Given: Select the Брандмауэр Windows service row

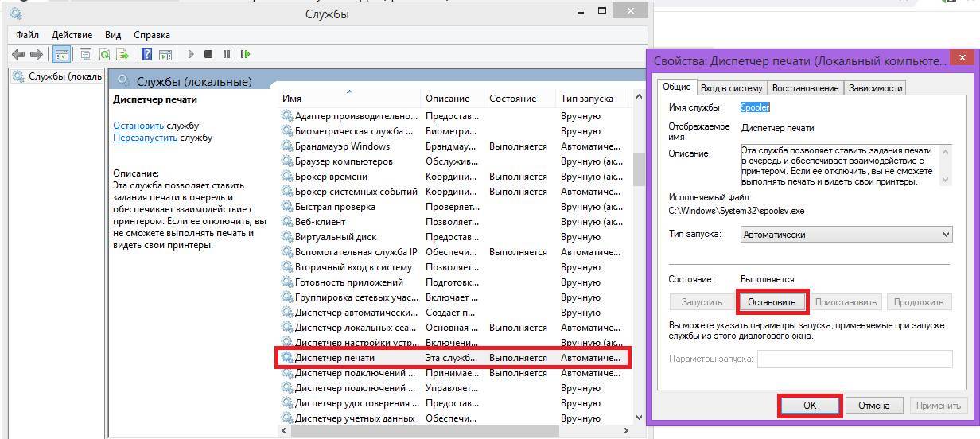Looking at the screenshot, I should (342, 146).
